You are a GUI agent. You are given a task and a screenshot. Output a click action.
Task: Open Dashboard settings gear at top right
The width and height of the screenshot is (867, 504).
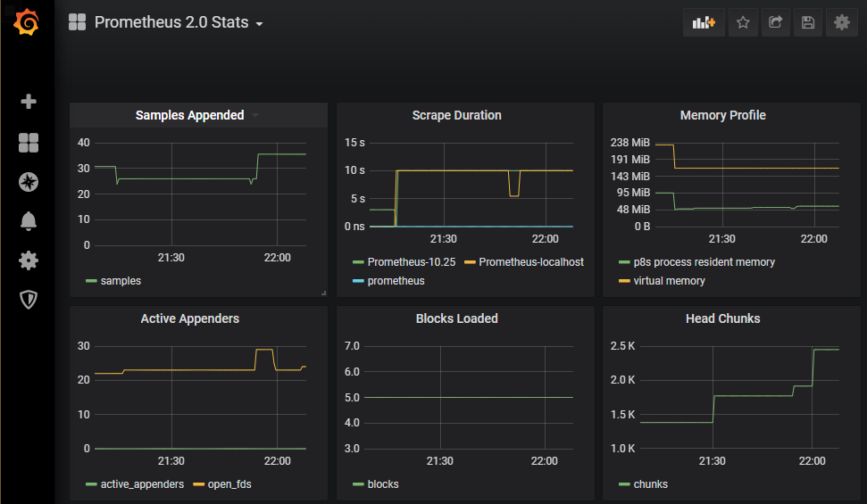pyautogui.click(x=842, y=22)
